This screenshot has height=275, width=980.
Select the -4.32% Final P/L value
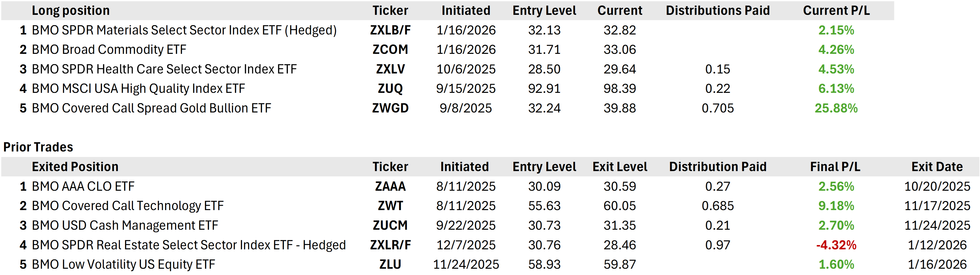836,245
